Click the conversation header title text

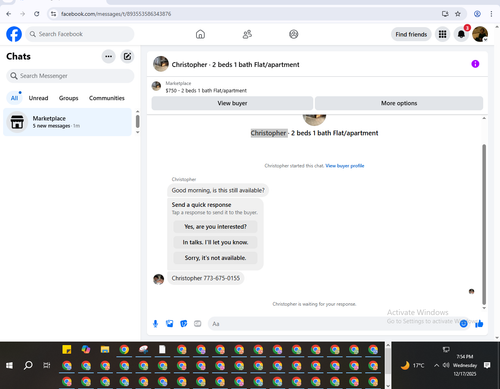click(x=235, y=65)
